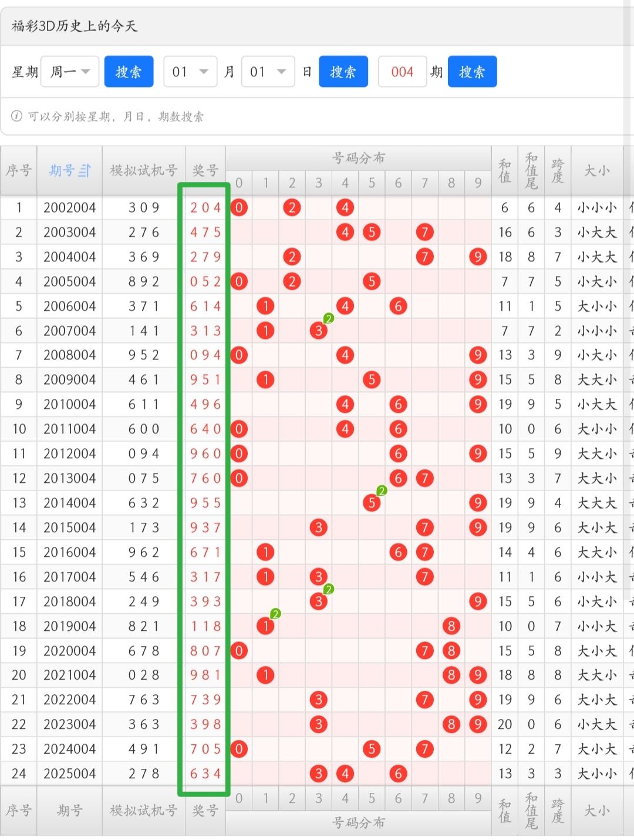Image resolution: width=634 pixels, height=840 pixels.
Task: Click red ball 0 in row 2012004
Action: (239, 453)
